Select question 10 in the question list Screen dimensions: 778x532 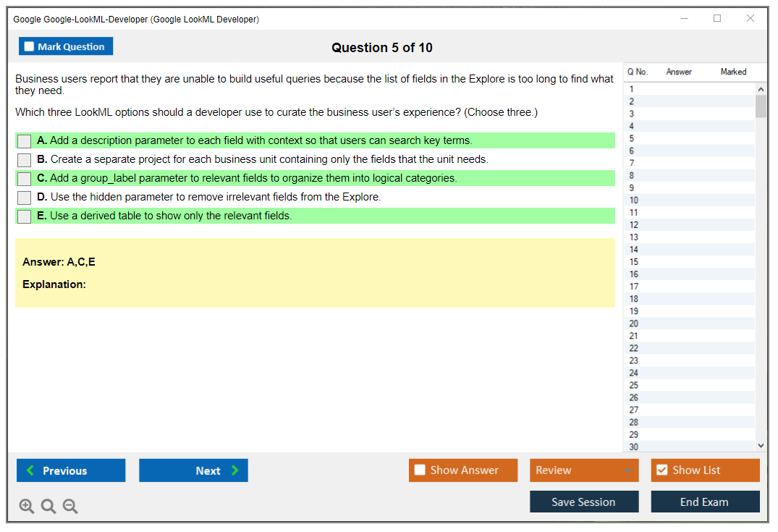pos(634,200)
